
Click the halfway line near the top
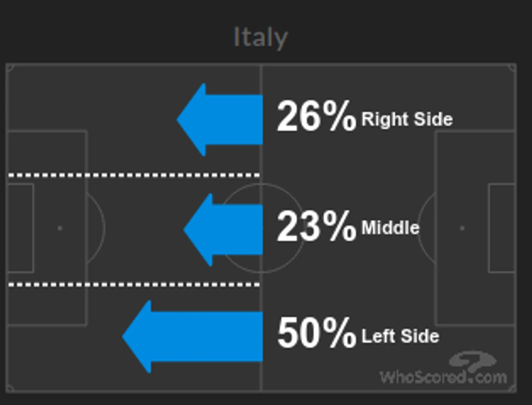click(261, 78)
